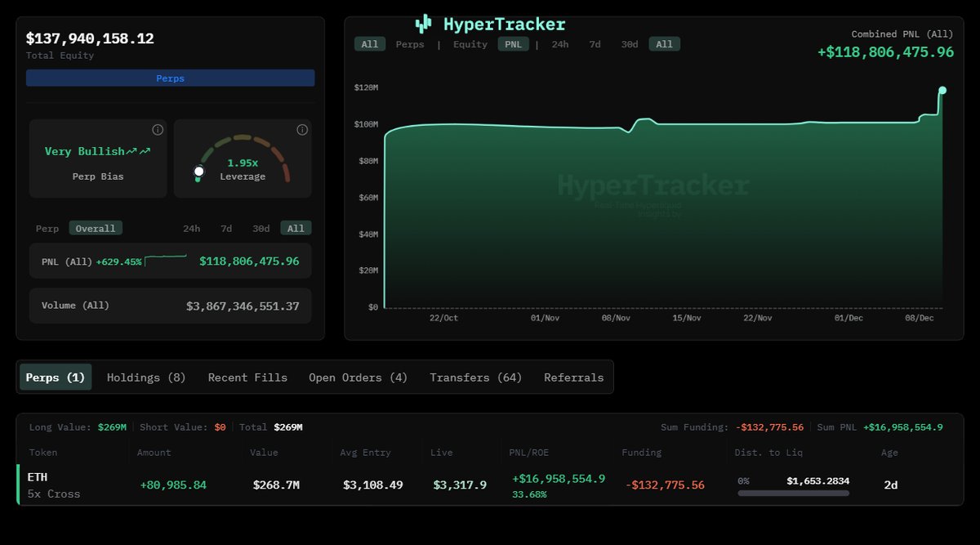This screenshot has height=545, width=980.
Task: Open the Holdings (8) tab
Action: (146, 377)
